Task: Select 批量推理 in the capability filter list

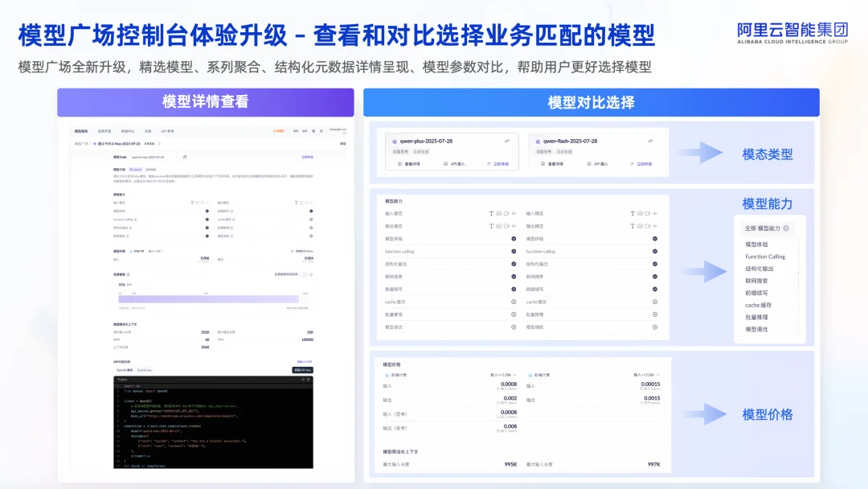Action: 757,317
